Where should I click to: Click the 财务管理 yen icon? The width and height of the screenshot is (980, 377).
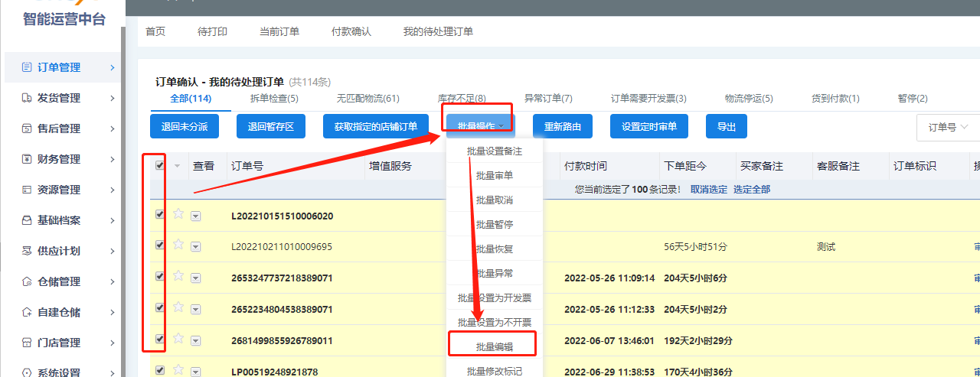[x=27, y=159]
